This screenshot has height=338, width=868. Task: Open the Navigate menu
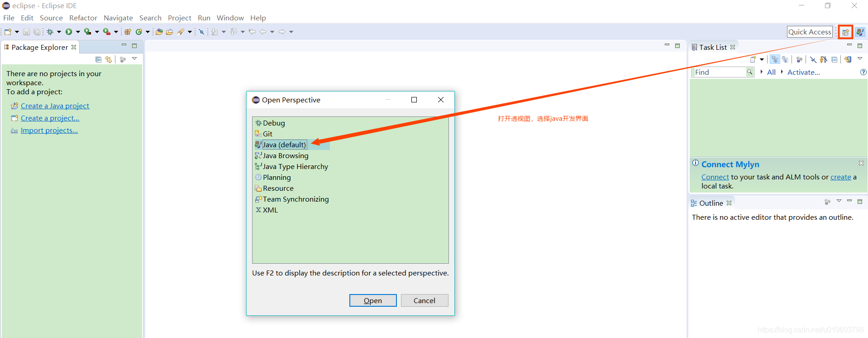click(x=118, y=18)
